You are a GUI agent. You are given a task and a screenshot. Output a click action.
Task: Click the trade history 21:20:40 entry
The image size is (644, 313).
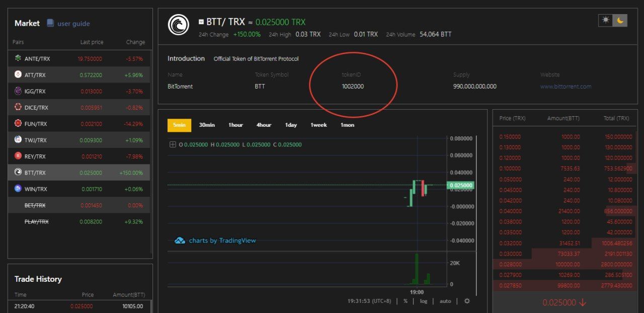tap(79, 306)
